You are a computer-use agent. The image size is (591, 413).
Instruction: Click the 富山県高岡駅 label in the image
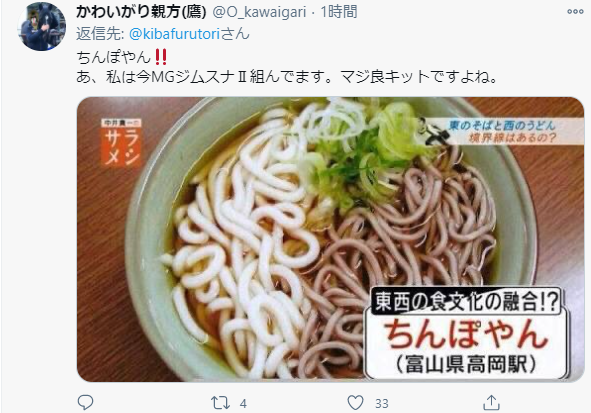[x=466, y=364]
